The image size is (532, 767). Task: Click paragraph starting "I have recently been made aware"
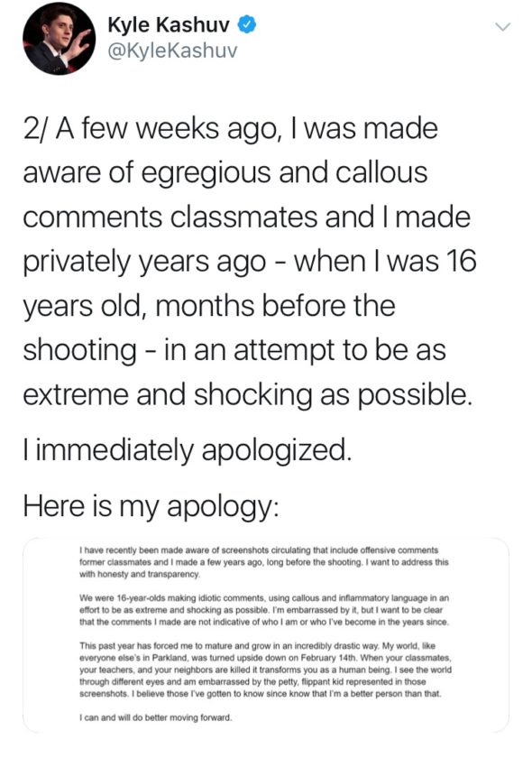pos(263,562)
